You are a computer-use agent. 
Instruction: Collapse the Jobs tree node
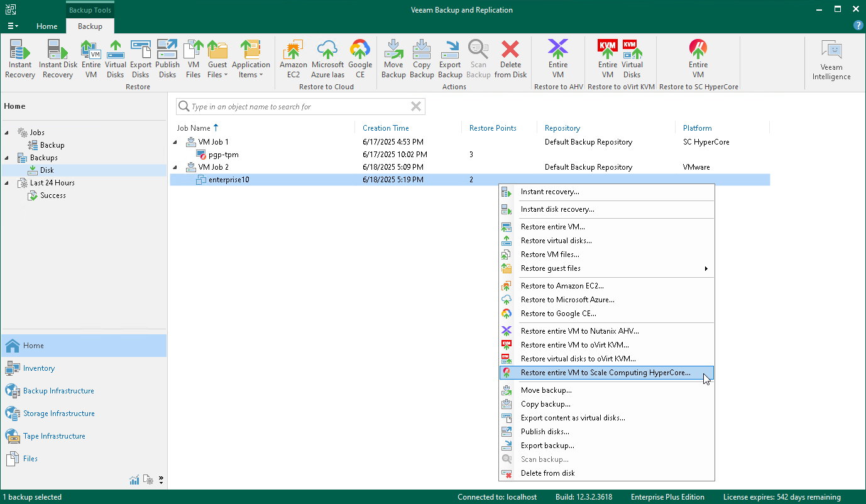[8, 133]
